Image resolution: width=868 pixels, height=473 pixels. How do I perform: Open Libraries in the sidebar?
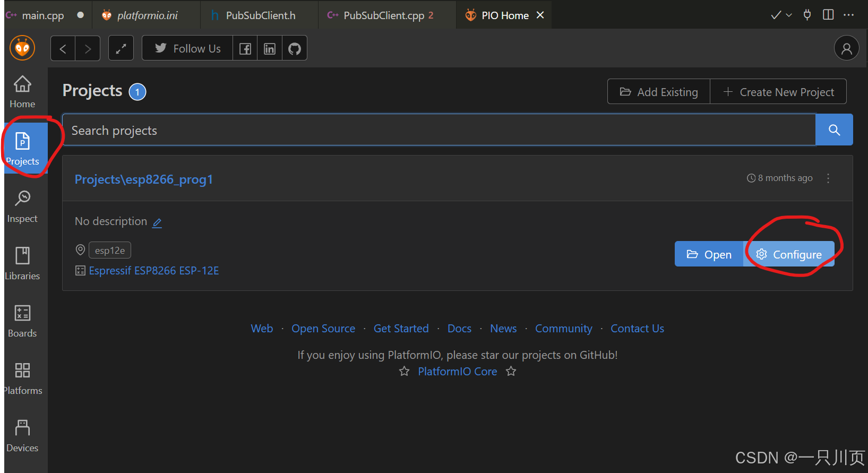[x=22, y=264]
